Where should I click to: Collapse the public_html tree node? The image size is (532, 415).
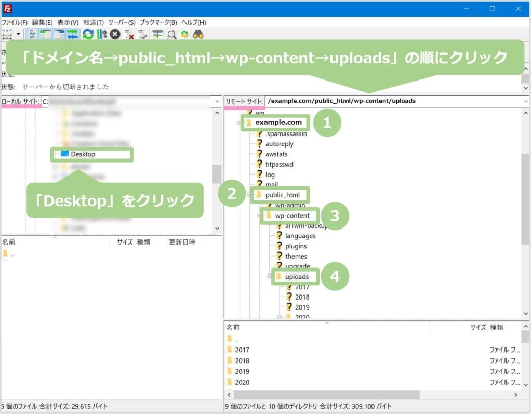(249, 195)
